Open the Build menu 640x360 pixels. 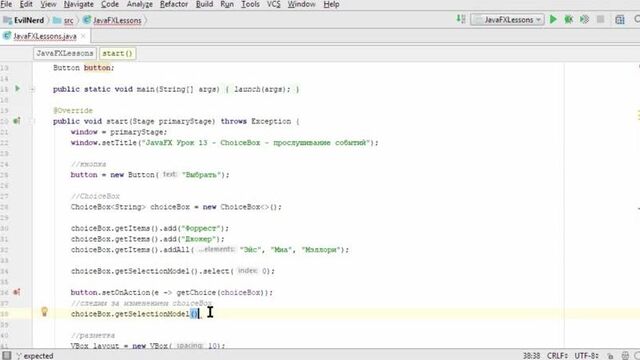(x=204, y=4)
